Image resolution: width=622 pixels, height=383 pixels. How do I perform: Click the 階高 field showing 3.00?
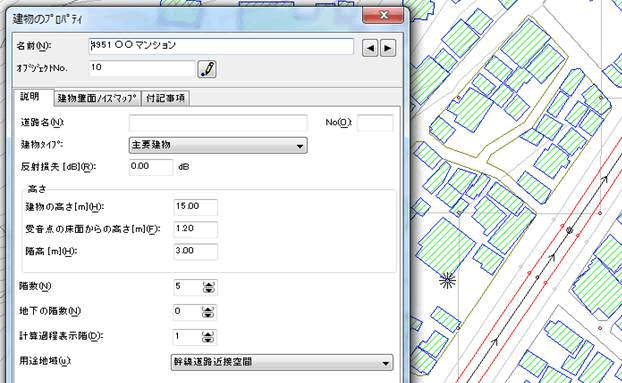click(x=196, y=252)
